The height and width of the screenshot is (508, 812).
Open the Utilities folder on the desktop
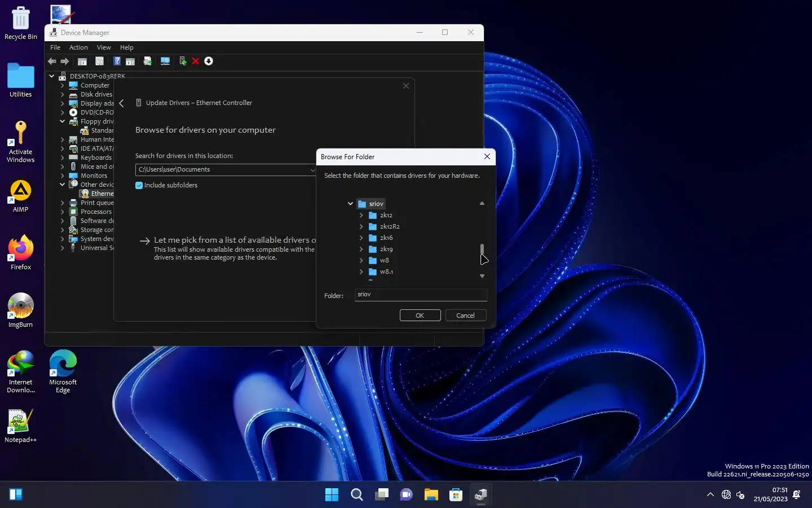[21, 80]
